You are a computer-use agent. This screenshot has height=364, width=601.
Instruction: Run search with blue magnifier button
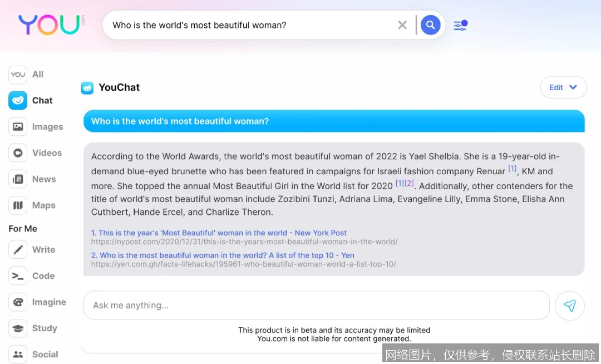tap(430, 25)
